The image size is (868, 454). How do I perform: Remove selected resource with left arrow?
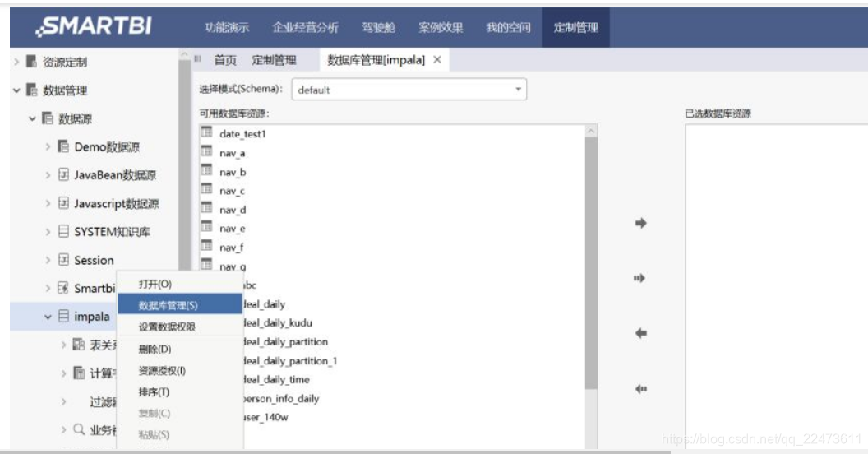click(x=640, y=333)
